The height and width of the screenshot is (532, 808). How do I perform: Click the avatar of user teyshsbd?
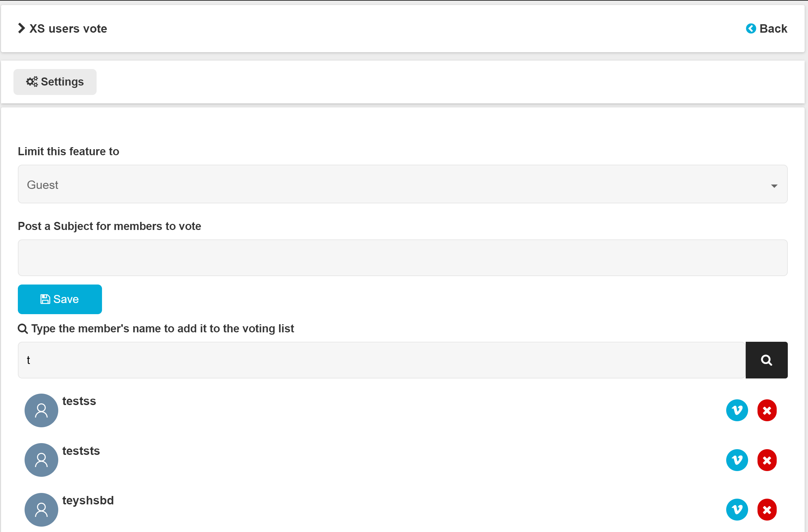tap(41, 509)
